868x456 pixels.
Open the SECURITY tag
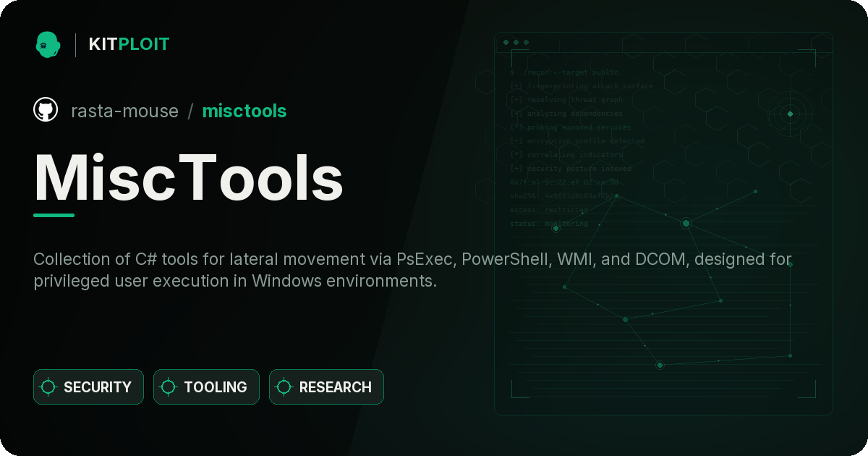click(x=88, y=387)
